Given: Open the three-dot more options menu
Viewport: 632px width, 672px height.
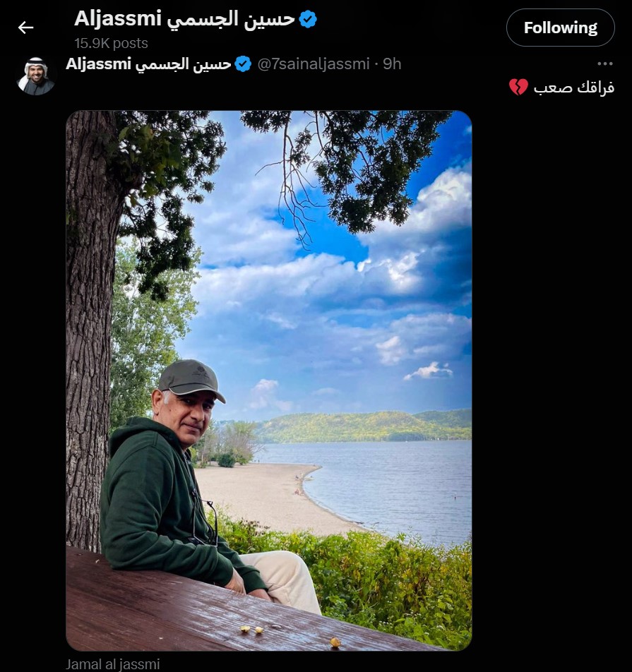Looking at the screenshot, I should coord(605,64).
